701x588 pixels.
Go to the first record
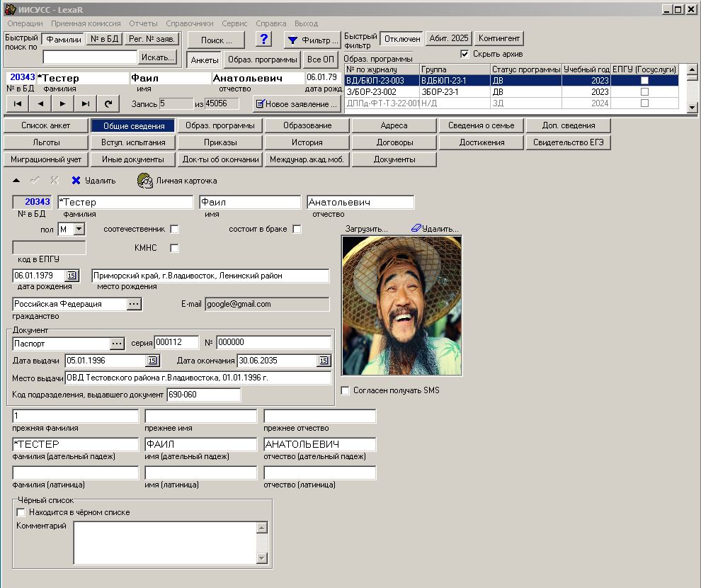click(x=17, y=103)
